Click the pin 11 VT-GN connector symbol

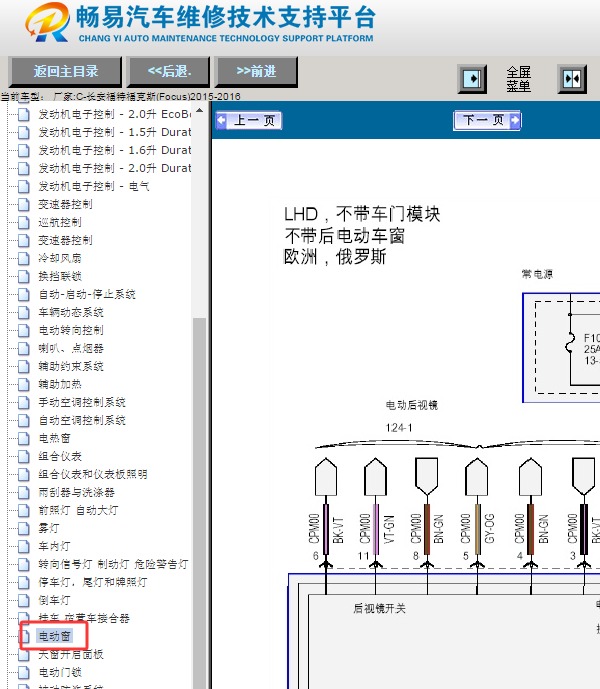(x=375, y=477)
